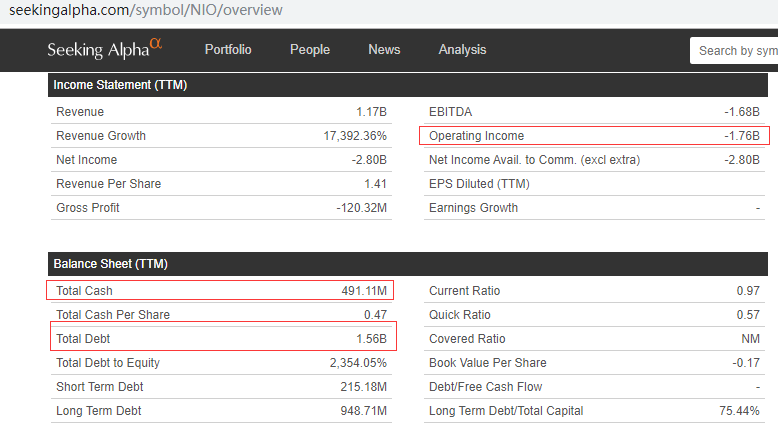This screenshot has width=778, height=433.
Task: Select the EPS Diluted (TTM) label
Action: pyautogui.click(x=479, y=184)
